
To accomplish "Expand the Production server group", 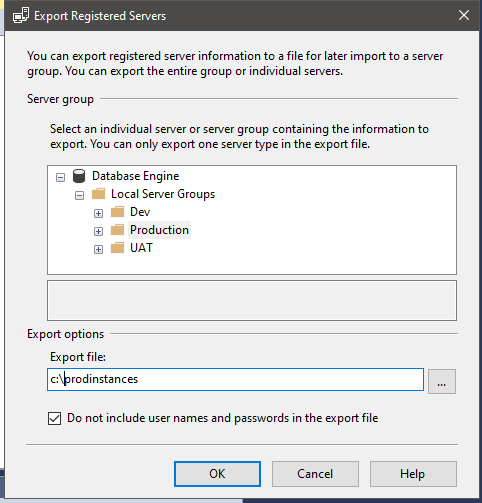I will [98, 231].
